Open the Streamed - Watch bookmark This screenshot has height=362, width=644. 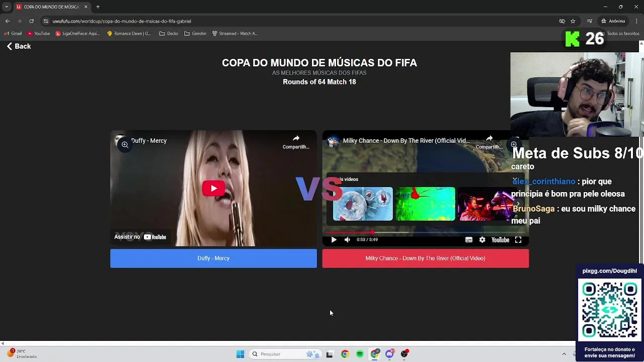coord(235,34)
